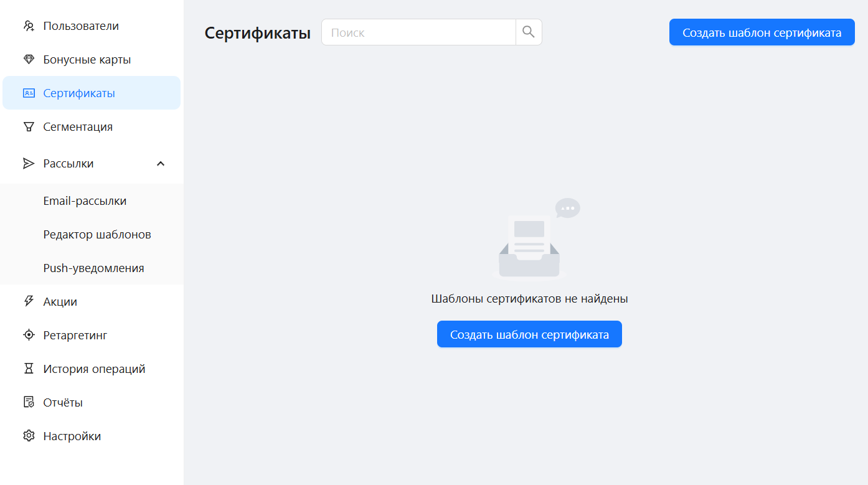868x485 pixels.
Task: Click the Настройки gear icon
Action: click(29, 436)
